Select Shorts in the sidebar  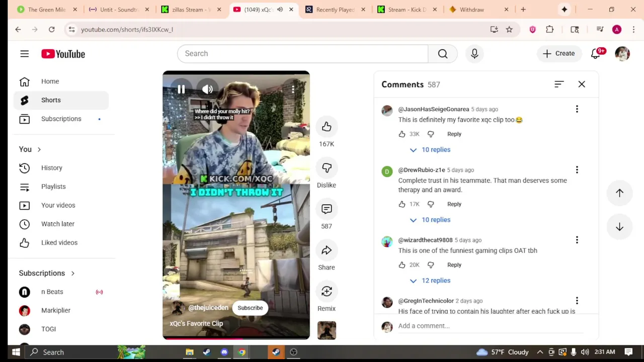[61, 100]
